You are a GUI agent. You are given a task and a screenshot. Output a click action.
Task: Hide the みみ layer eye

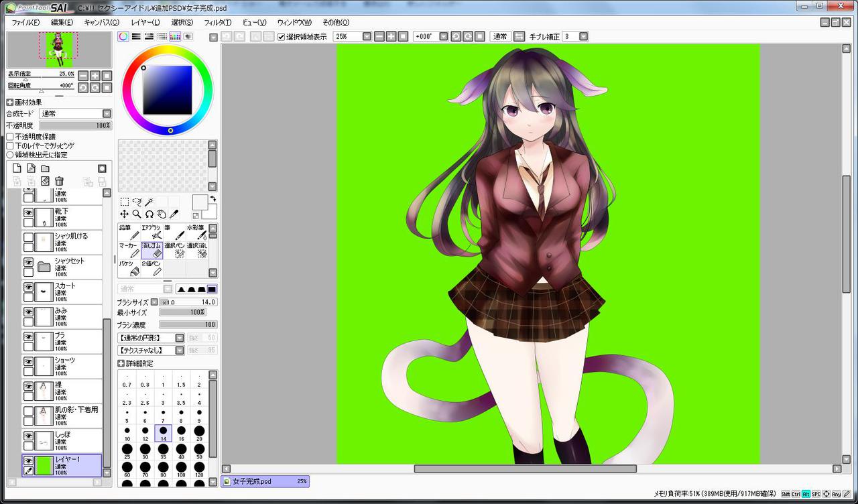(28, 312)
